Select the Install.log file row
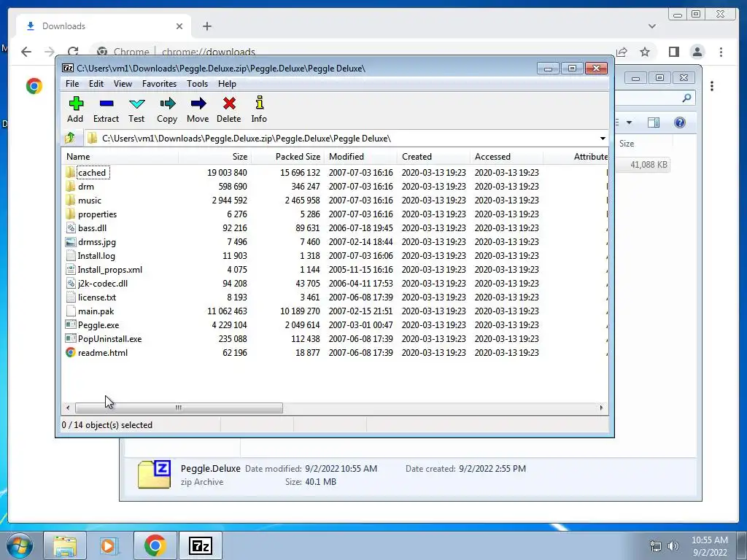 (334, 256)
